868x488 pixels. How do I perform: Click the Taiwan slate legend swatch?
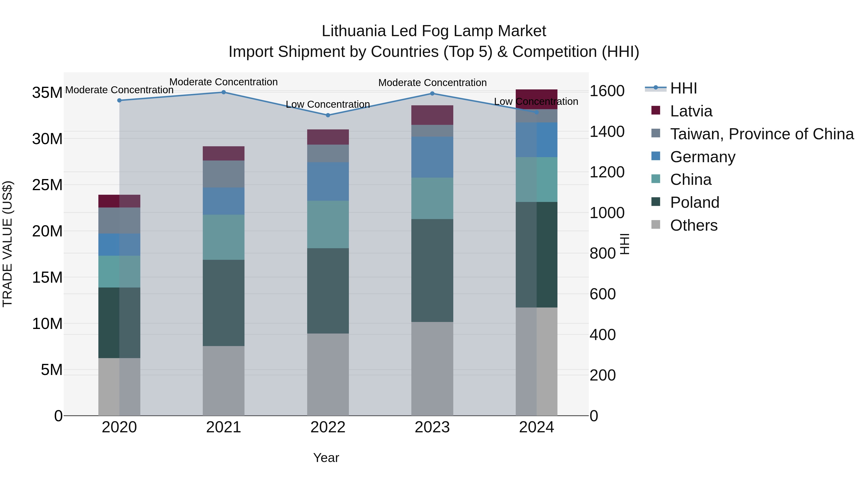pos(656,133)
